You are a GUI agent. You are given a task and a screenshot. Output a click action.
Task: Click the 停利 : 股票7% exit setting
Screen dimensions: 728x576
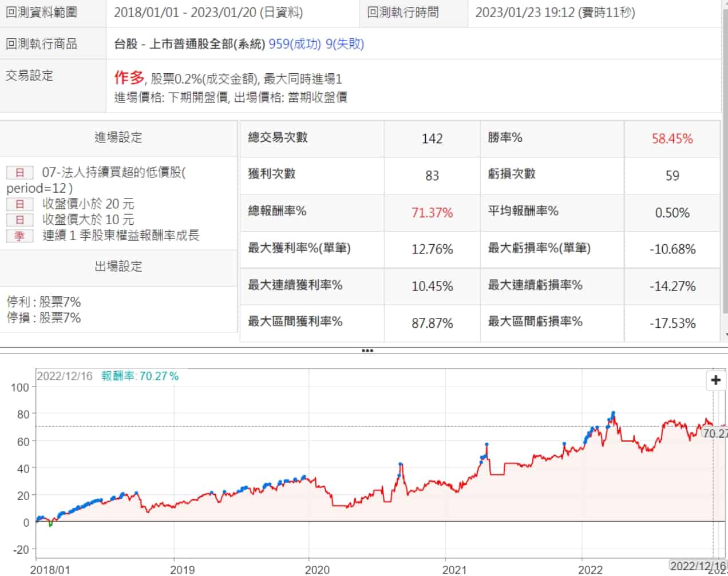43,301
